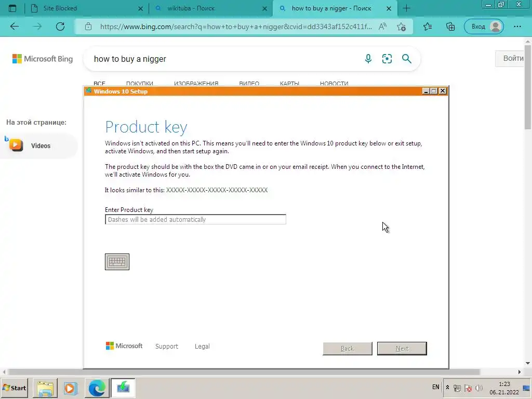Open the volume speaker tray icon
The width and height of the screenshot is (532, 399).
pyautogui.click(x=479, y=388)
